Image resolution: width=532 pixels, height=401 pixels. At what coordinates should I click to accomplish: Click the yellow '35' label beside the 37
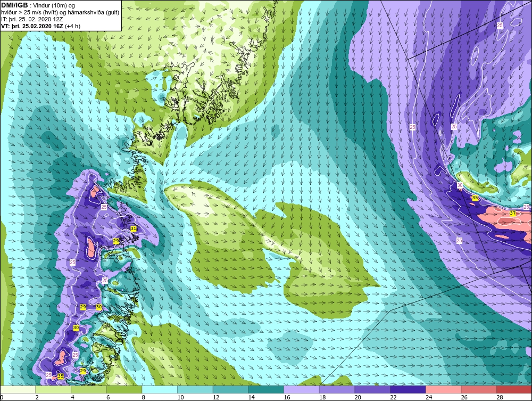pos(475,198)
